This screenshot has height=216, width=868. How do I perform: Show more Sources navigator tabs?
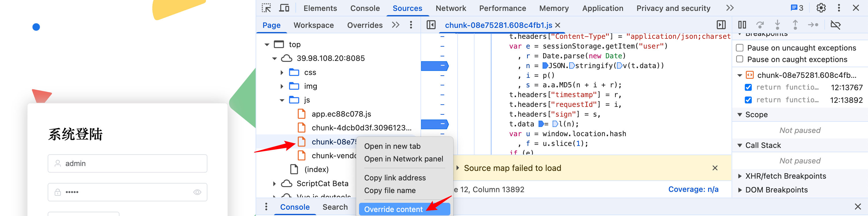pyautogui.click(x=396, y=25)
